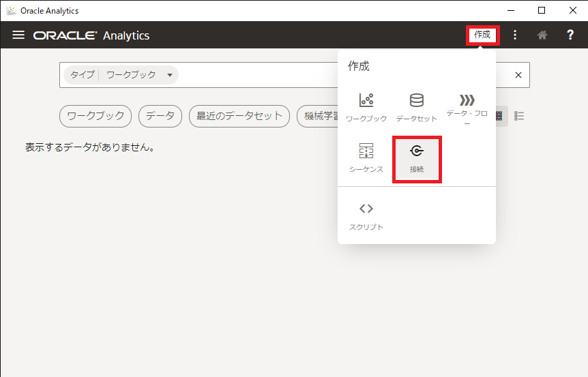This screenshot has width=588, height=377.
Task: Create a new シーケンス
Action: (x=366, y=157)
